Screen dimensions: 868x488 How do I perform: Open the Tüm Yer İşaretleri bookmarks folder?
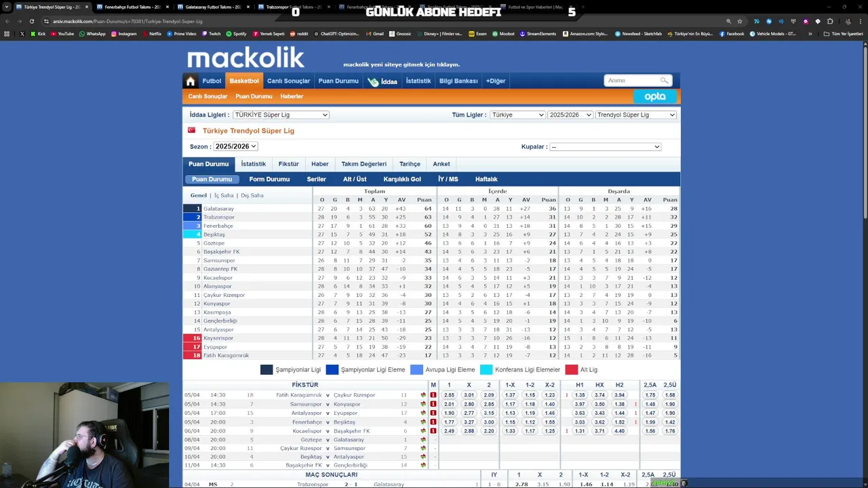[x=843, y=34]
